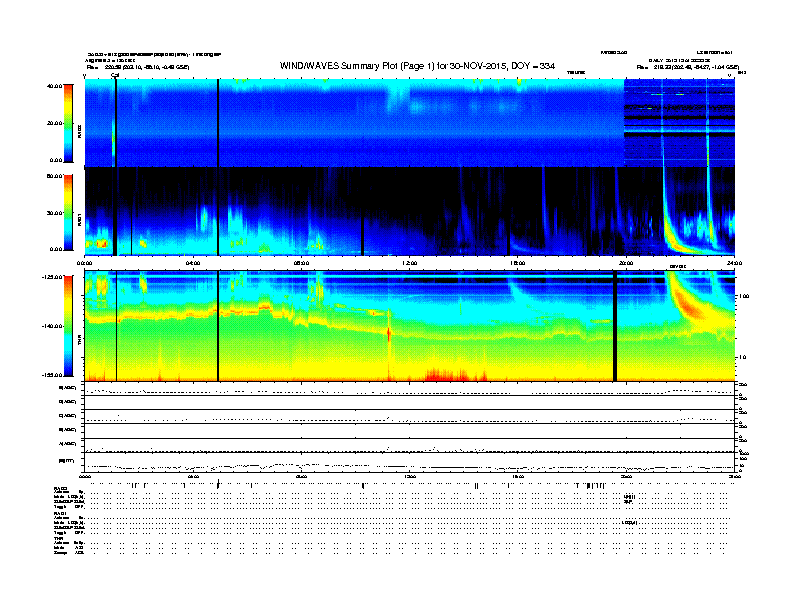Click the vertical RAD2 axis label

coord(79,133)
